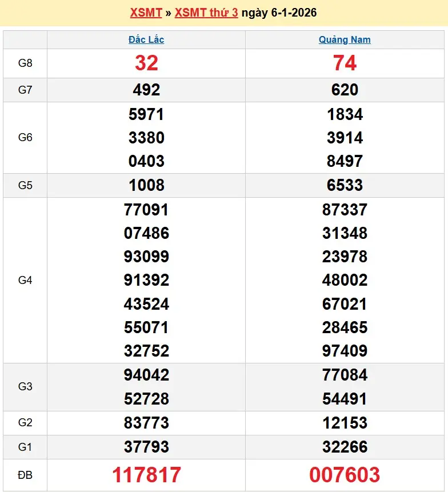
Task: Click the date text ngày 6-1-2026
Action: (x=279, y=13)
